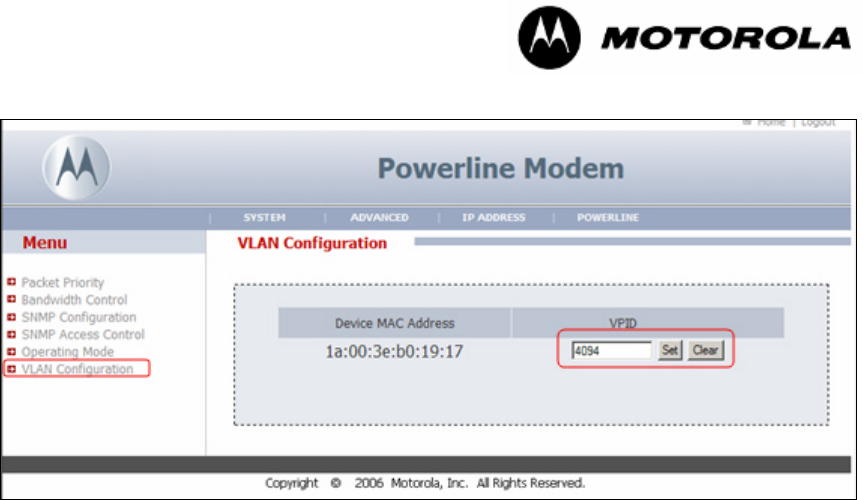Go to the POWERLINE tab
This screenshot has height=500, width=863.
[x=608, y=218]
